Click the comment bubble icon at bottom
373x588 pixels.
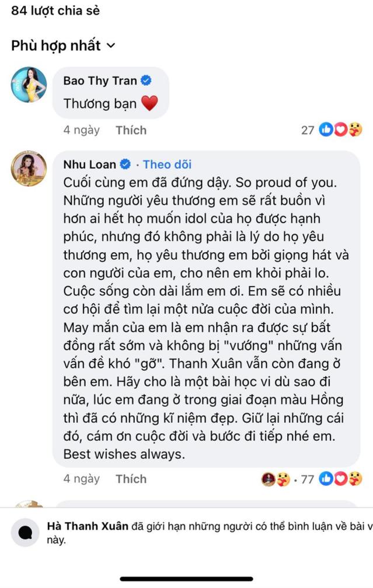26,533
